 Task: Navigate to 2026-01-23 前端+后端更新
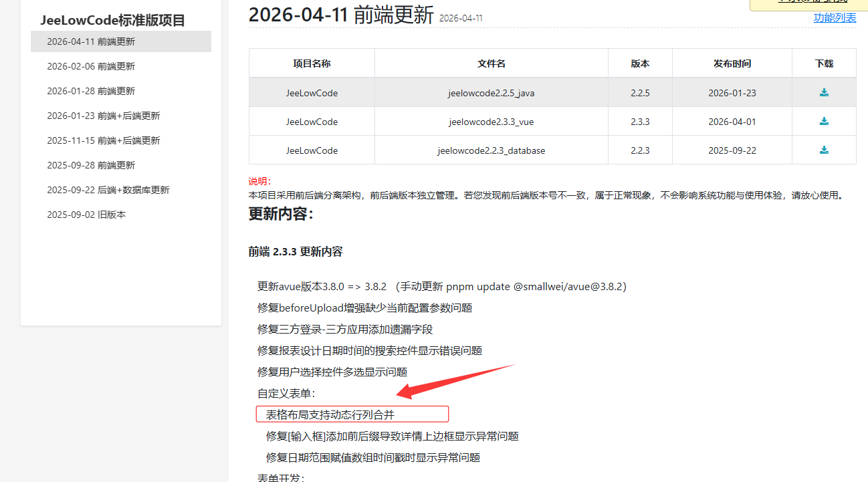click(x=104, y=116)
